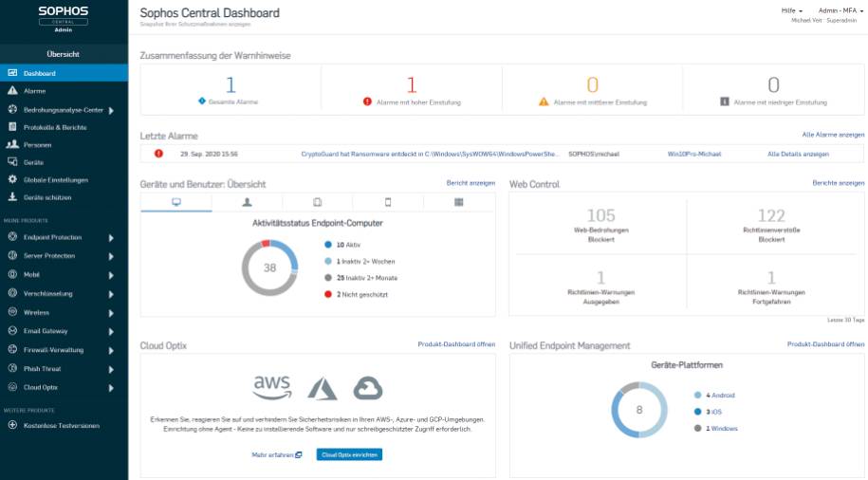This screenshot has height=480, width=868.
Task: Open the CryptoGuard ransomware alarm description
Action: pyautogui.click(x=430, y=154)
